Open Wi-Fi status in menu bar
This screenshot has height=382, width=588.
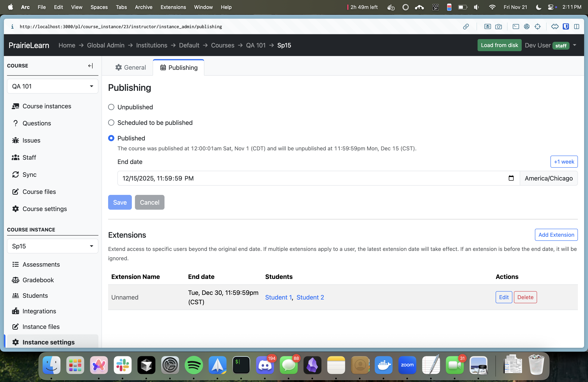point(492,7)
